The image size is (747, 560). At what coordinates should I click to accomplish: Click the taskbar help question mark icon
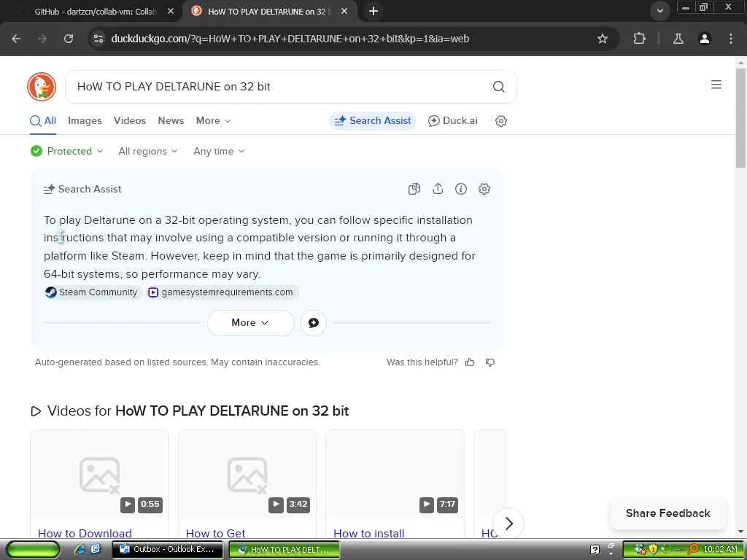click(595, 550)
